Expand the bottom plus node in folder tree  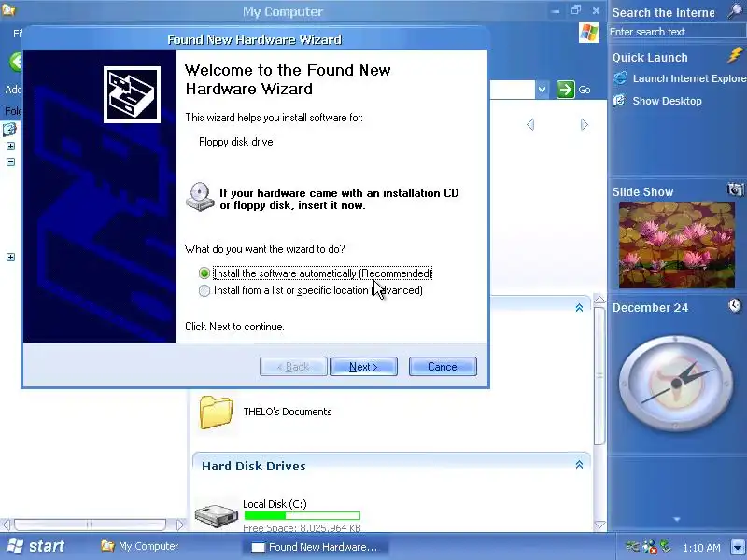[x=10, y=258]
